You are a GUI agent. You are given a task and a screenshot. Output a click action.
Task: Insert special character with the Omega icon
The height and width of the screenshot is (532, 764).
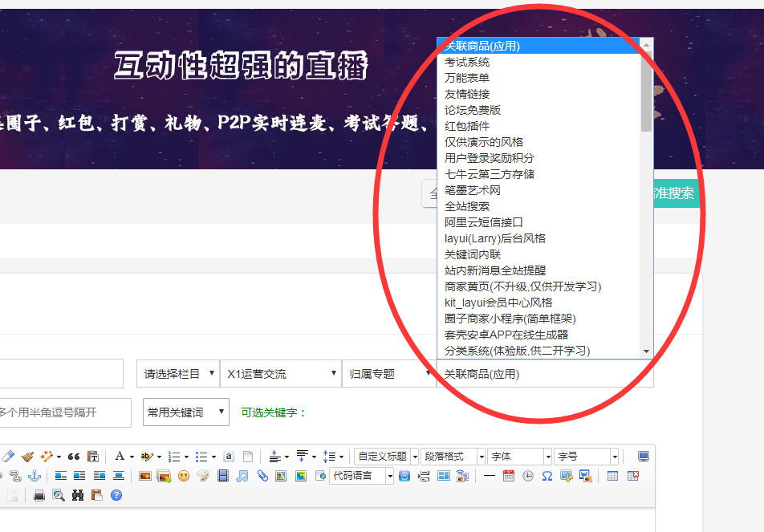547,476
